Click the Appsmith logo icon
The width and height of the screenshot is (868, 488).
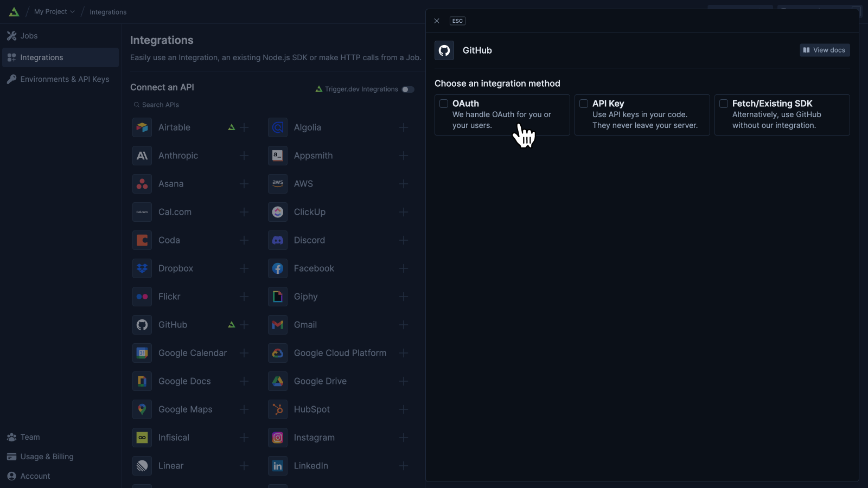[278, 156]
